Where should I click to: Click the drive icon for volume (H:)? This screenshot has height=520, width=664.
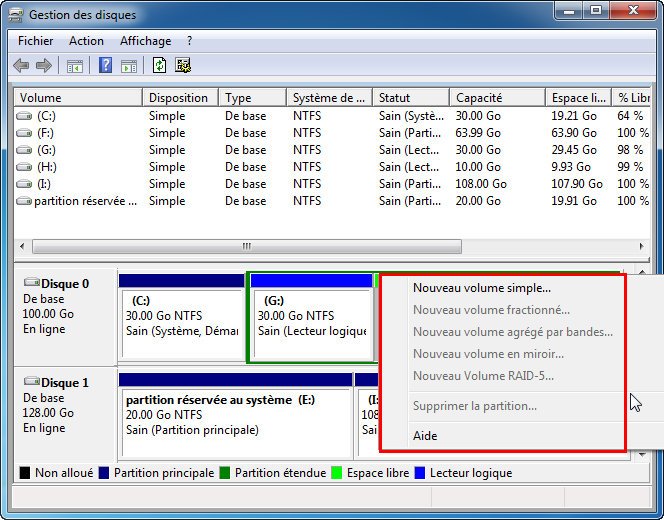pyautogui.click(x=24, y=167)
